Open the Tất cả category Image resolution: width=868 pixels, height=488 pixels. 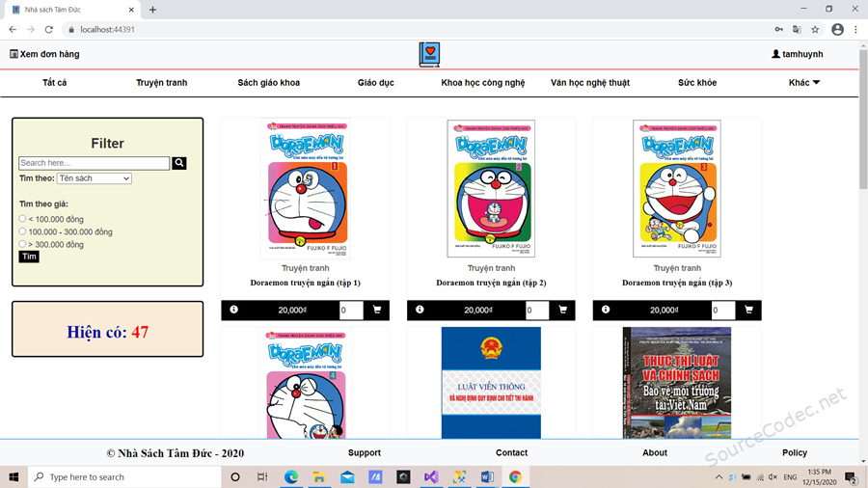click(54, 82)
